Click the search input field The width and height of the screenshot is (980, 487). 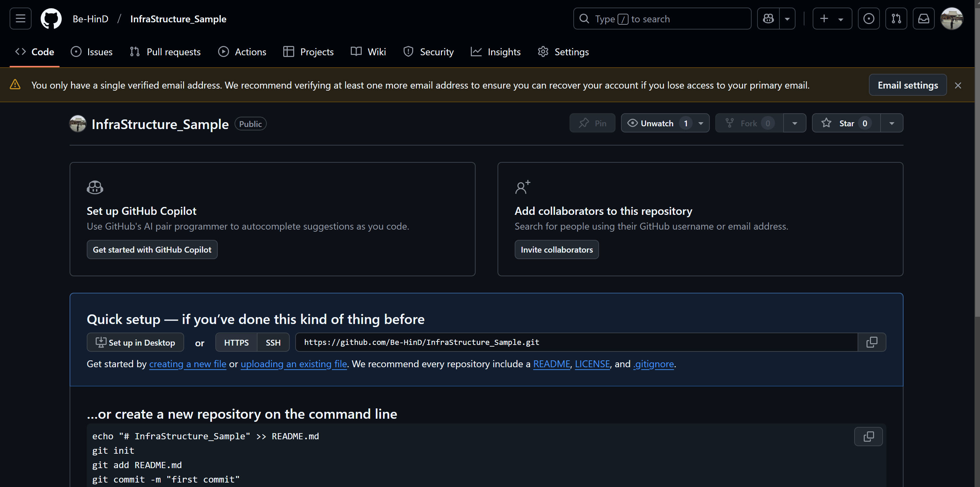662,19
